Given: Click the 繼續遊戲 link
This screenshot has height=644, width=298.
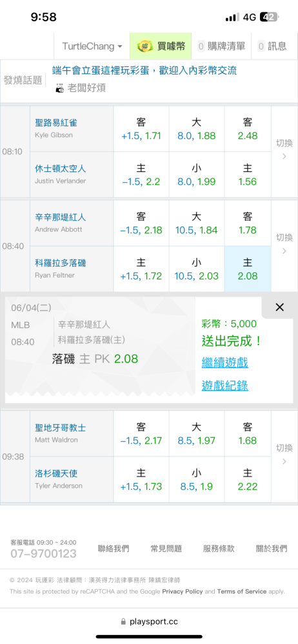Looking at the screenshot, I should click(224, 363).
